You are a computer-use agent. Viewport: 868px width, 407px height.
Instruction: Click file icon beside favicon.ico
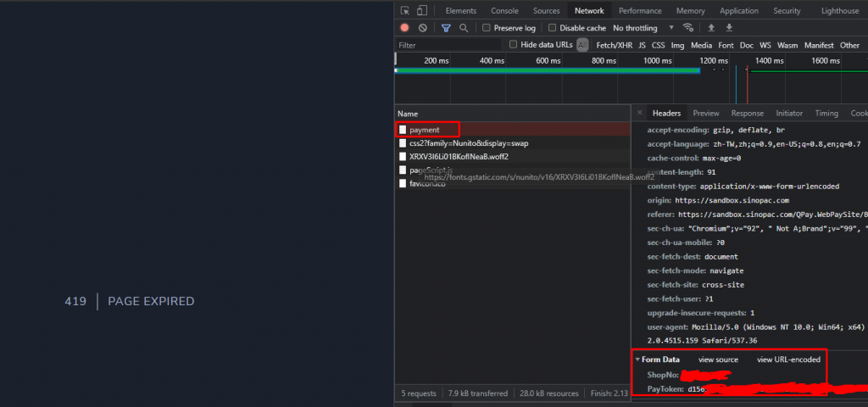pyautogui.click(x=403, y=183)
